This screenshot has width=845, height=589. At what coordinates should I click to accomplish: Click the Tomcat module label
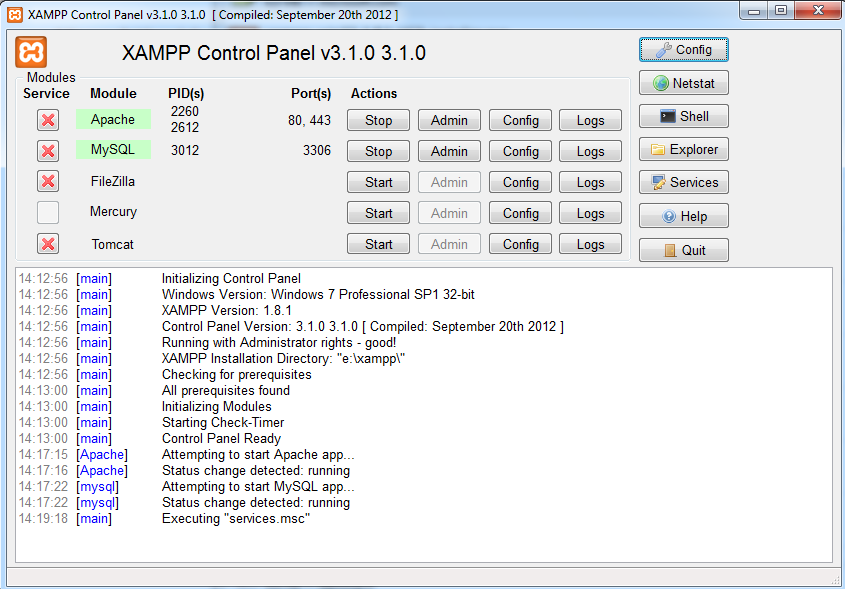tap(112, 245)
